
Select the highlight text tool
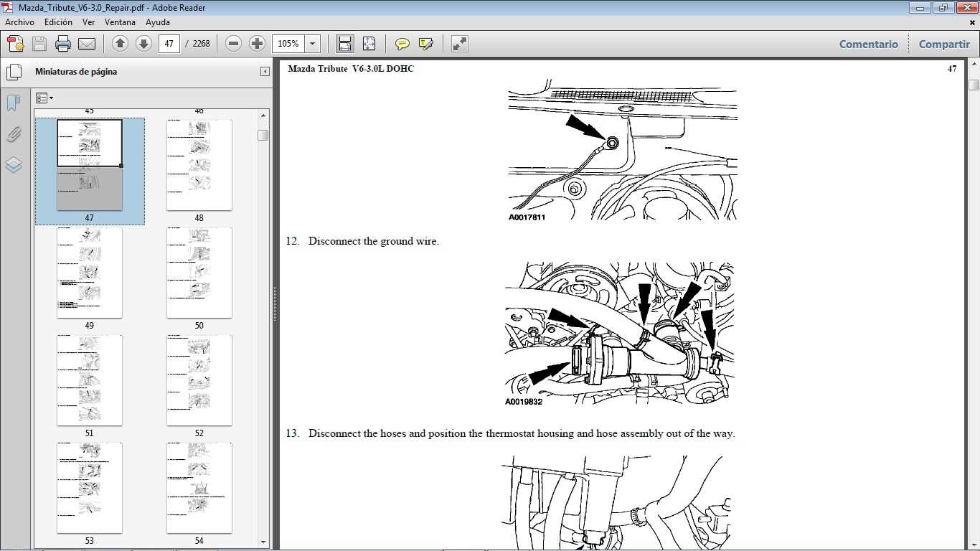(x=426, y=44)
